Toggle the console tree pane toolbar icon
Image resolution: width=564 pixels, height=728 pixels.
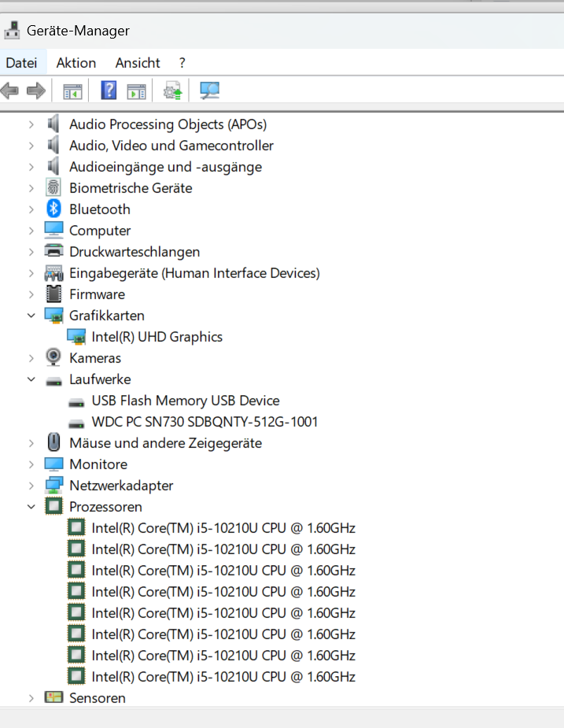pyautogui.click(x=72, y=91)
